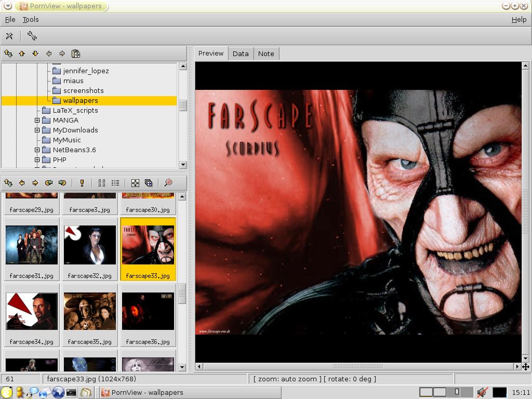Click the crossed-tools icon in main toolbar
The height and width of the screenshot is (399, 532).
(9, 36)
